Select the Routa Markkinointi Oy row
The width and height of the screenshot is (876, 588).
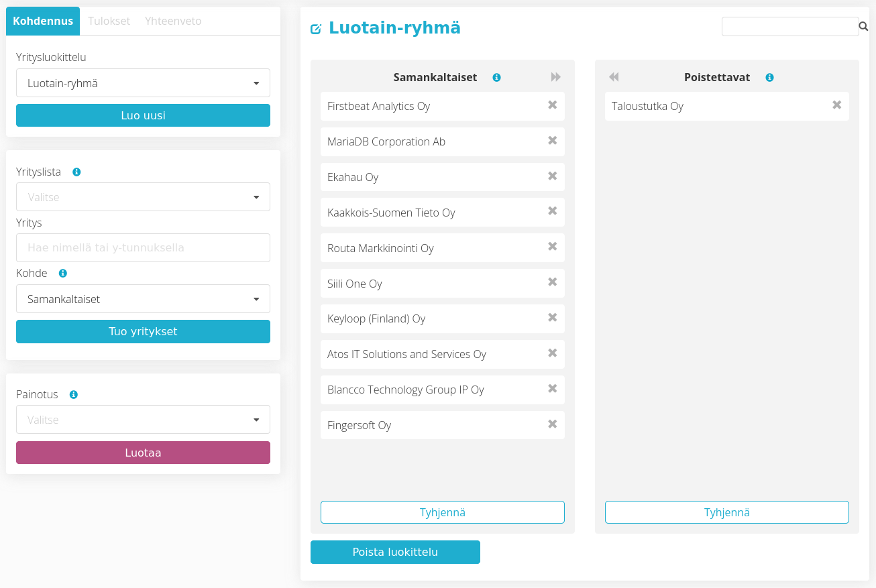443,248
